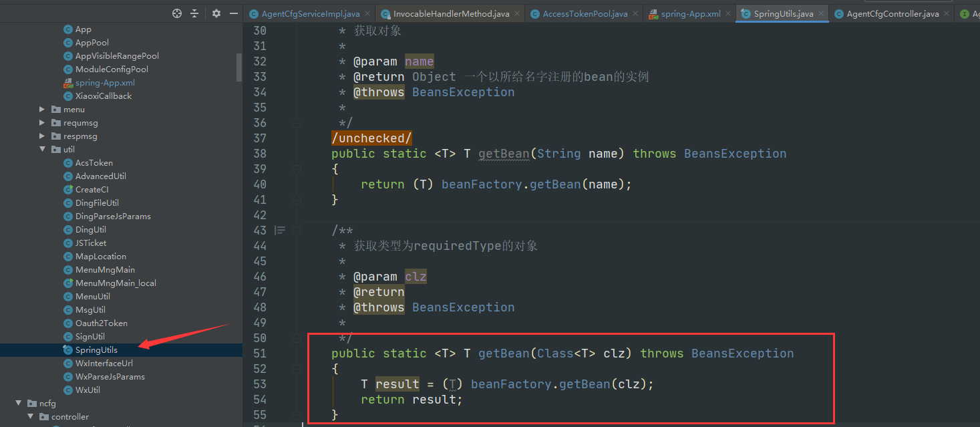Select JSTicket class

coord(91,243)
